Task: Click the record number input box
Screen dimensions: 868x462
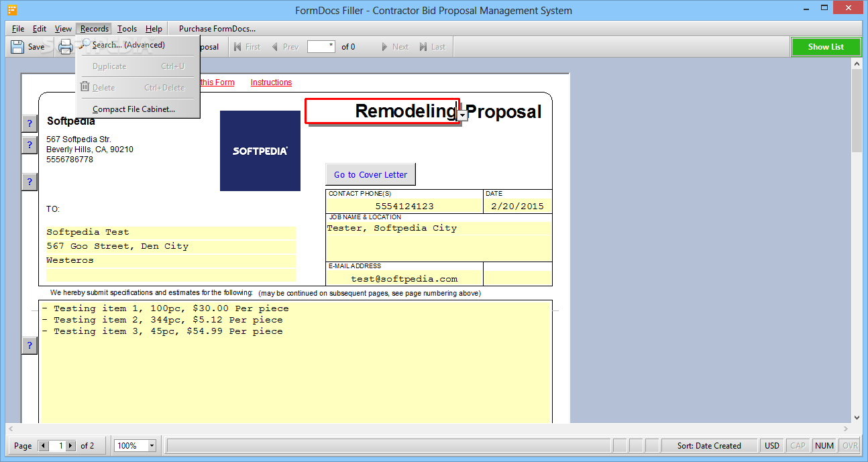Action: [x=321, y=46]
